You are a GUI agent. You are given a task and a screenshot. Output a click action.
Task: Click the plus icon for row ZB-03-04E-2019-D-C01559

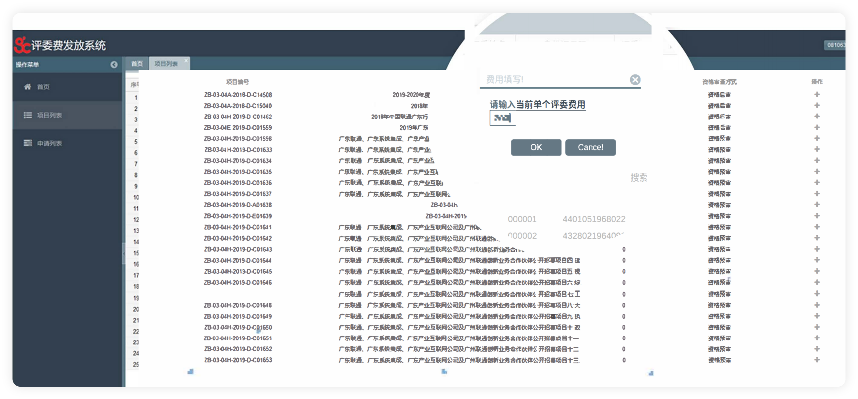[x=817, y=127]
